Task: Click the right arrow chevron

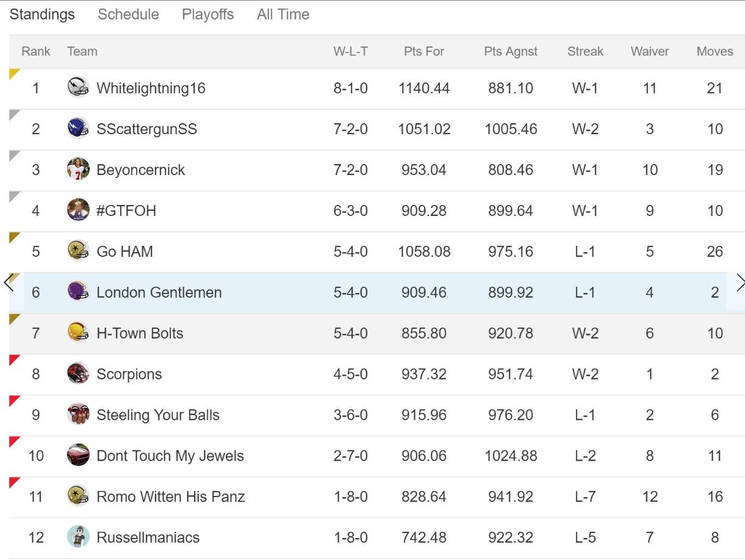Action: 740,283
